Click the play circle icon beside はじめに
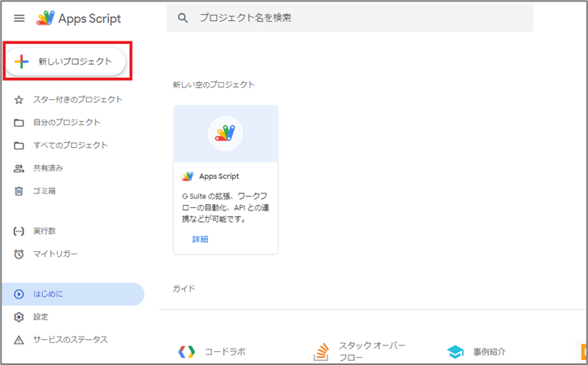The width and height of the screenshot is (588, 365). pyautogui.click(x=19, y=294)
